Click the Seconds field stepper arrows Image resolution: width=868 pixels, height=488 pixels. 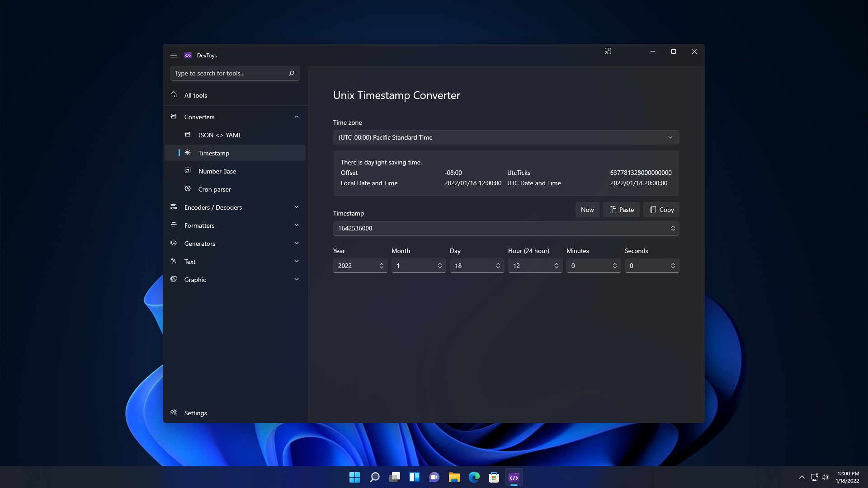[x=673, y=266]
